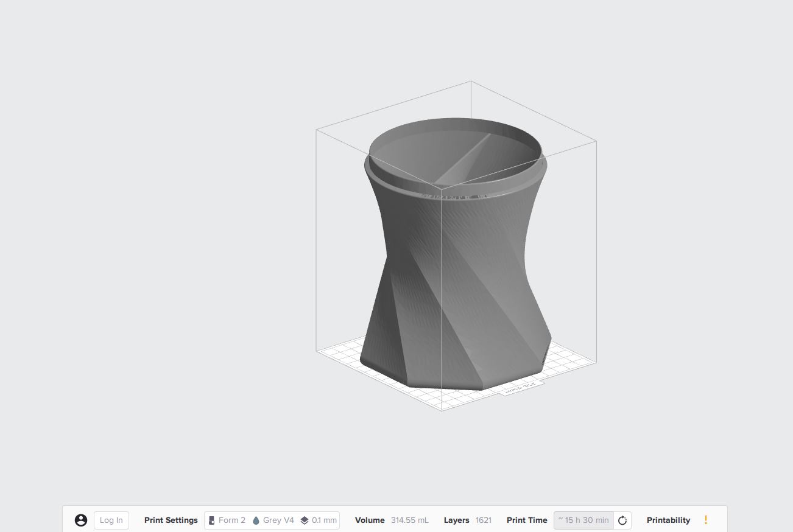Click the layer thickness stack icon
This screenshot has width=793, height=532.
coord(305,520)
